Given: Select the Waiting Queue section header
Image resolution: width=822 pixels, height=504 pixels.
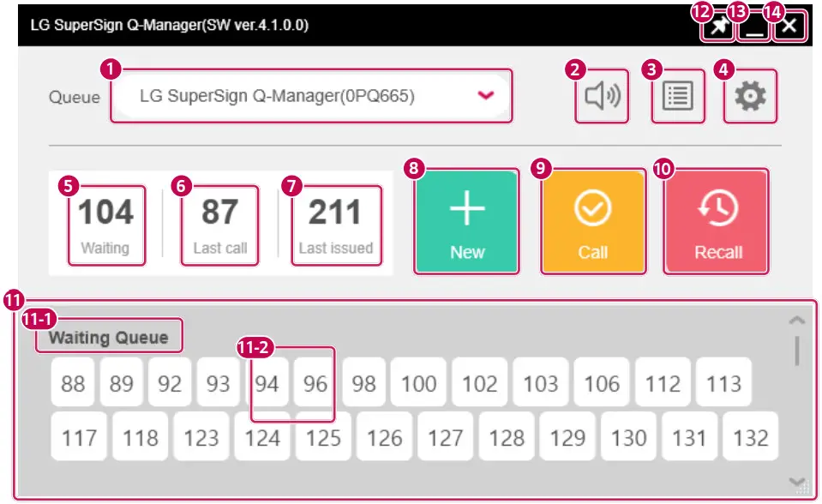Looking at the screenshot, I should click(108, 336).
